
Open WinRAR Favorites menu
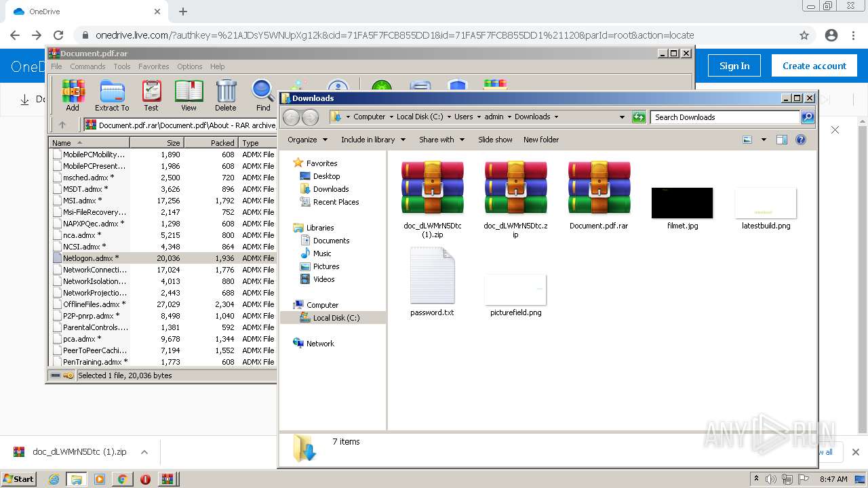154,66
